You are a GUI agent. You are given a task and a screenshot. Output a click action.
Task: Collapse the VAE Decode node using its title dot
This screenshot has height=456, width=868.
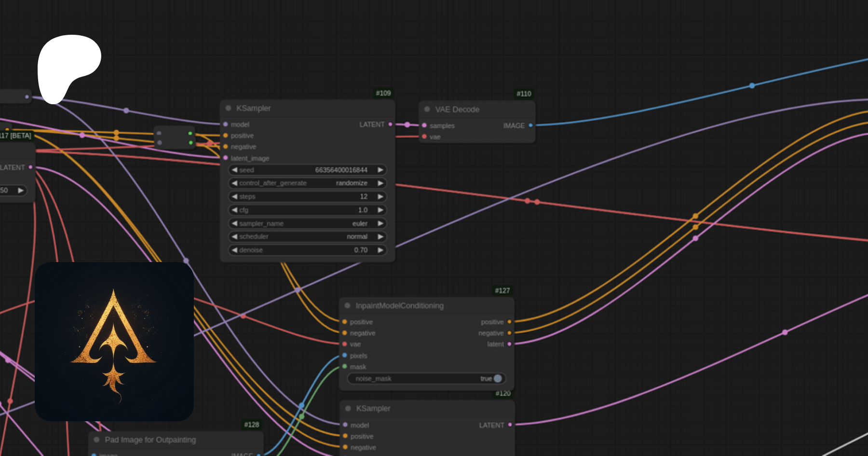427,109
